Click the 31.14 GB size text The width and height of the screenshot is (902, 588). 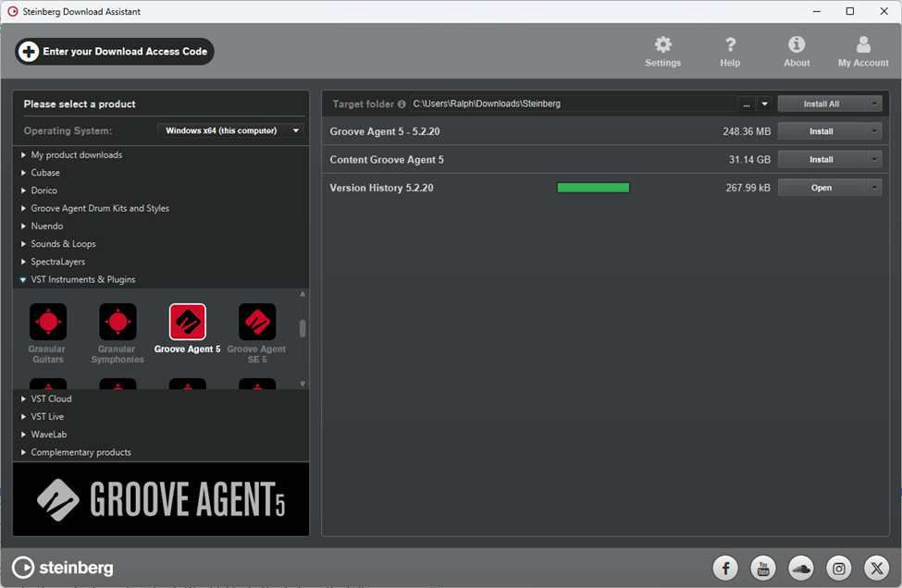click(x=749, y=160)
